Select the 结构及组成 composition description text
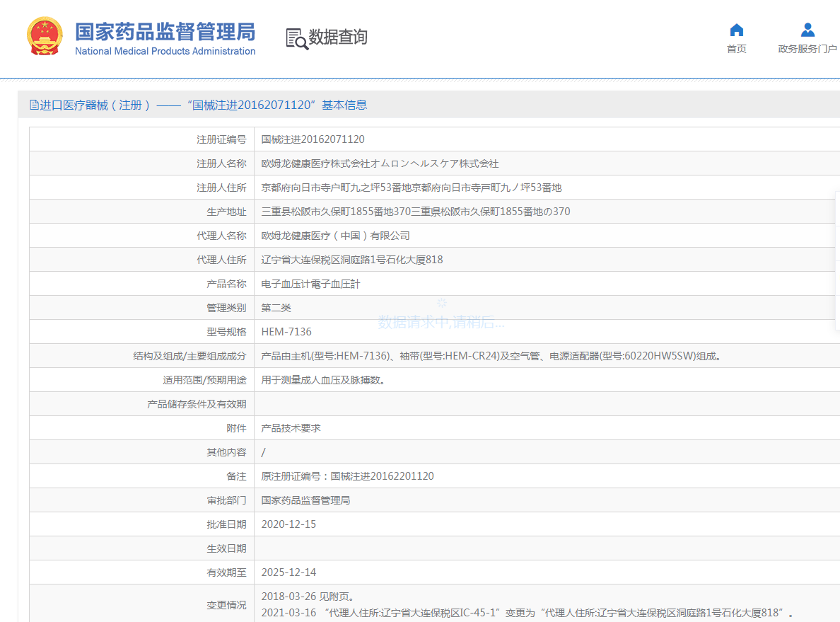Screen dimensions: 840x622 (x=491, y=356)
